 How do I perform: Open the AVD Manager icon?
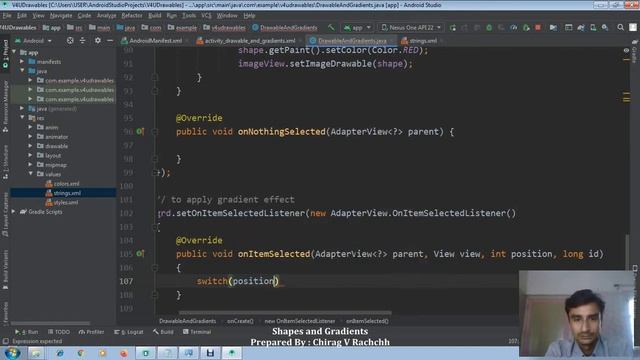tap(593, 28)
